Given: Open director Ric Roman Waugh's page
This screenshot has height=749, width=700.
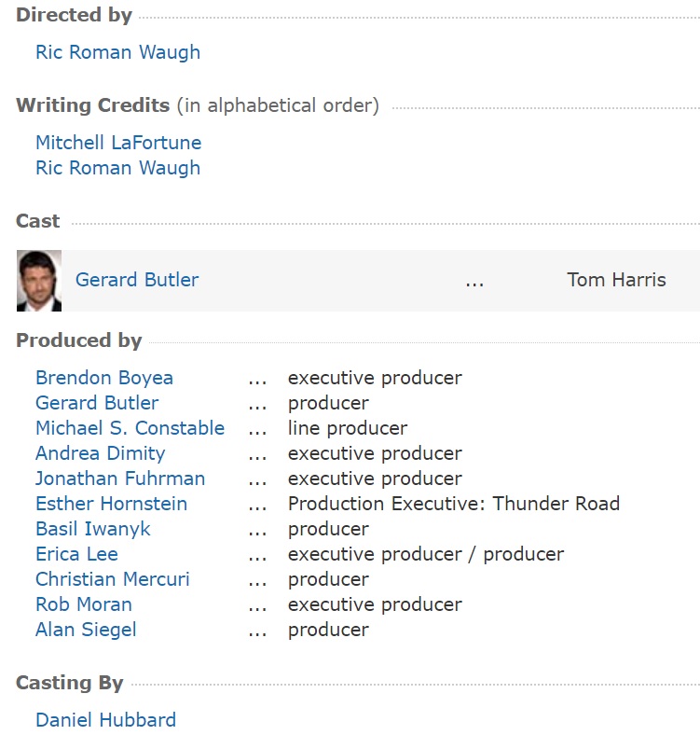Looking at the screenshot, I should (x=117, y=52).
